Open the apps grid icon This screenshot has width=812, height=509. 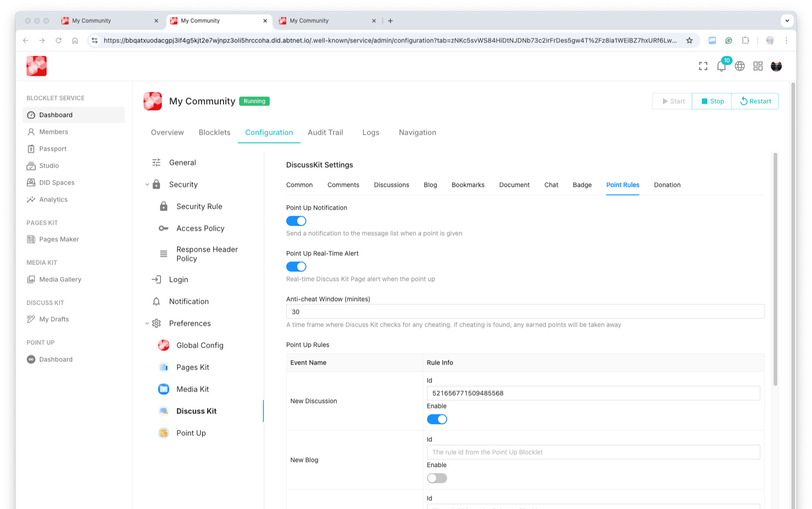pyautogui.click(x=758, y=66)
